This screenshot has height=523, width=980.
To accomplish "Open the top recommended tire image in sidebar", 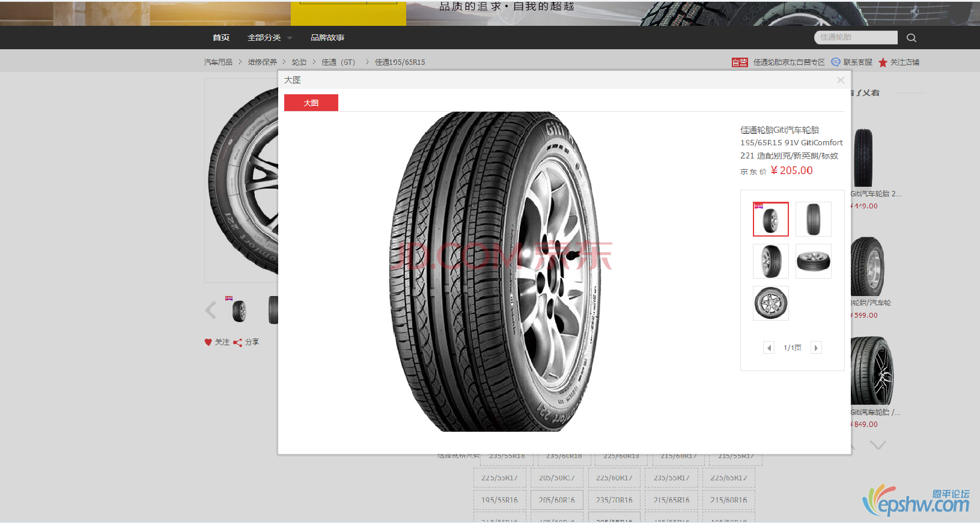I will click(863, 158).
